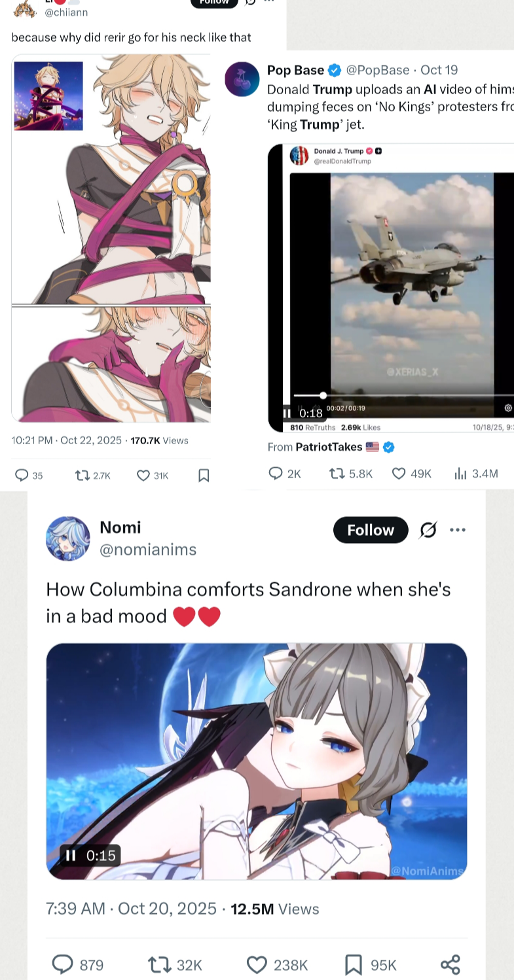Bookmark Nomi's post showing 95K
This screenshot has width=514, height=980.
click(354, 964)
